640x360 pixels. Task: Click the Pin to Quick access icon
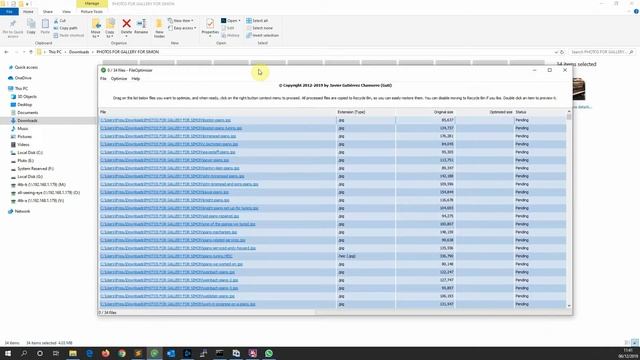13,23
